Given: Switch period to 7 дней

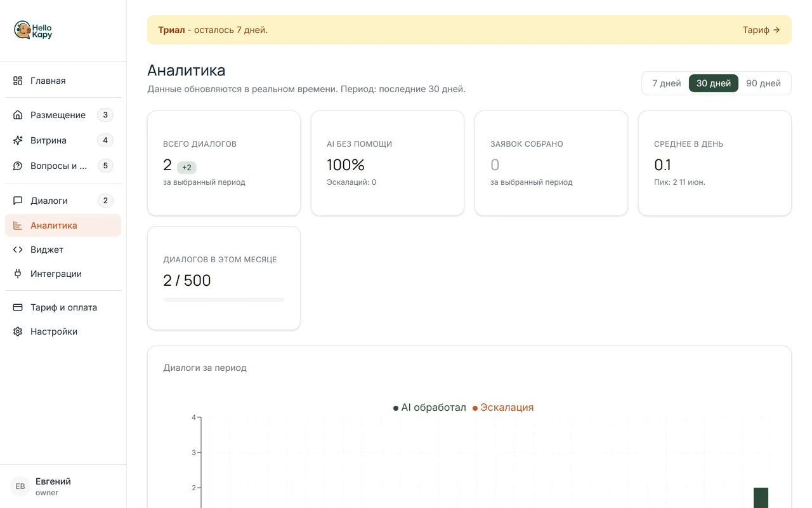Looking at the screenshot, I should click(666, 83).
